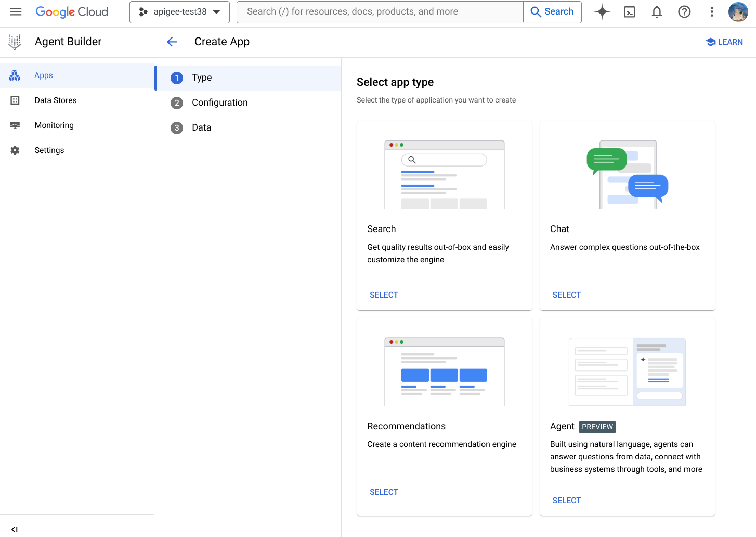Click 'Select the type of application' subtitle

pyautogui.click(x=436, y=100)
